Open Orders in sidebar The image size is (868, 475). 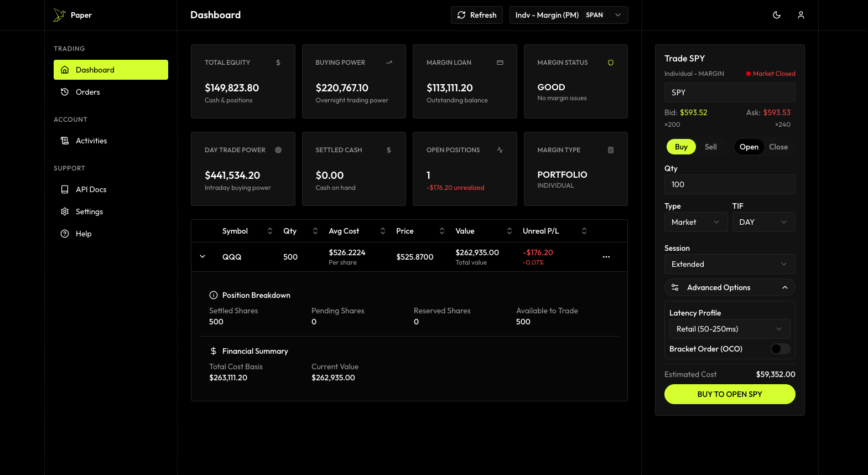click(111, 92)
